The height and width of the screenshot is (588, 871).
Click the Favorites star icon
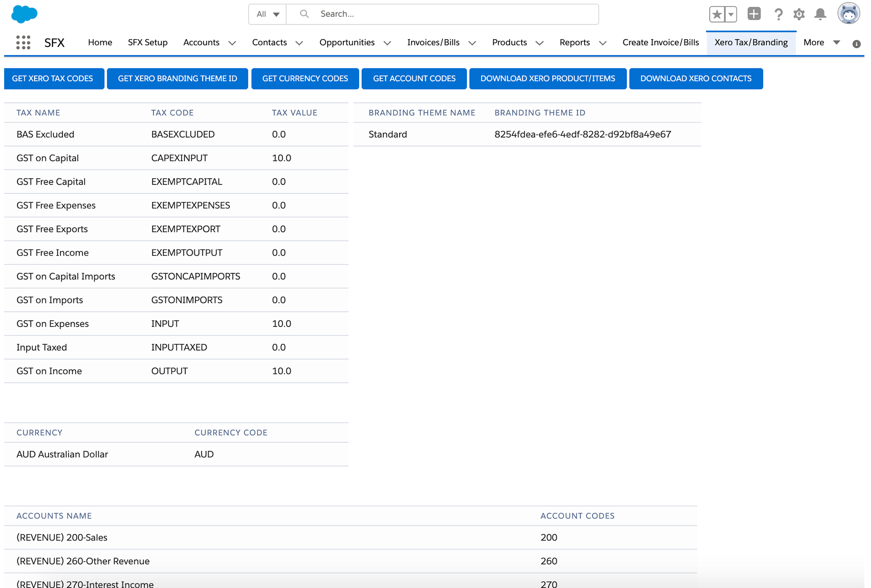717,14
